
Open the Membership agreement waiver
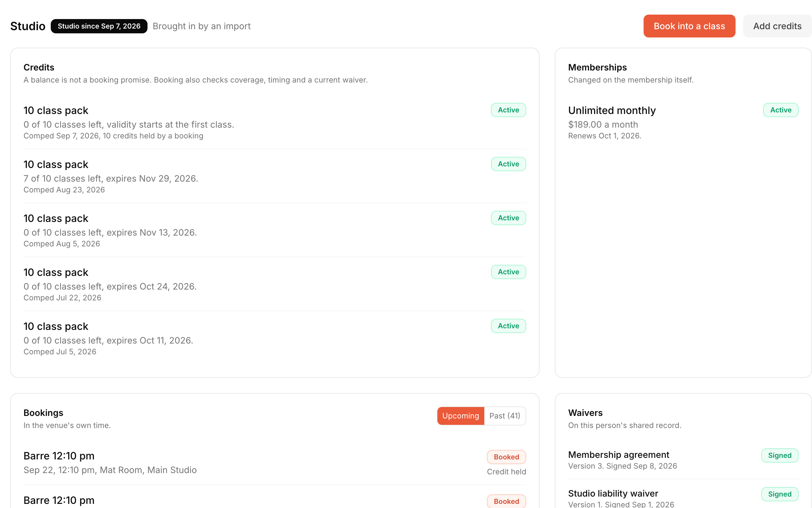(683, 460)
